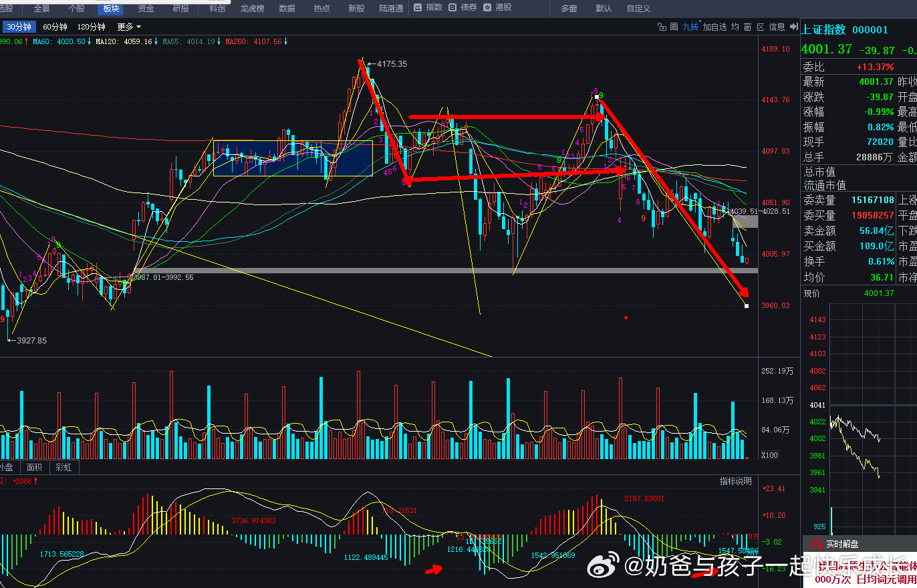Select the 龙虎榜 menu tab
Screen dimensions: 917x588
pyautogui.click(x=253, y=9)
